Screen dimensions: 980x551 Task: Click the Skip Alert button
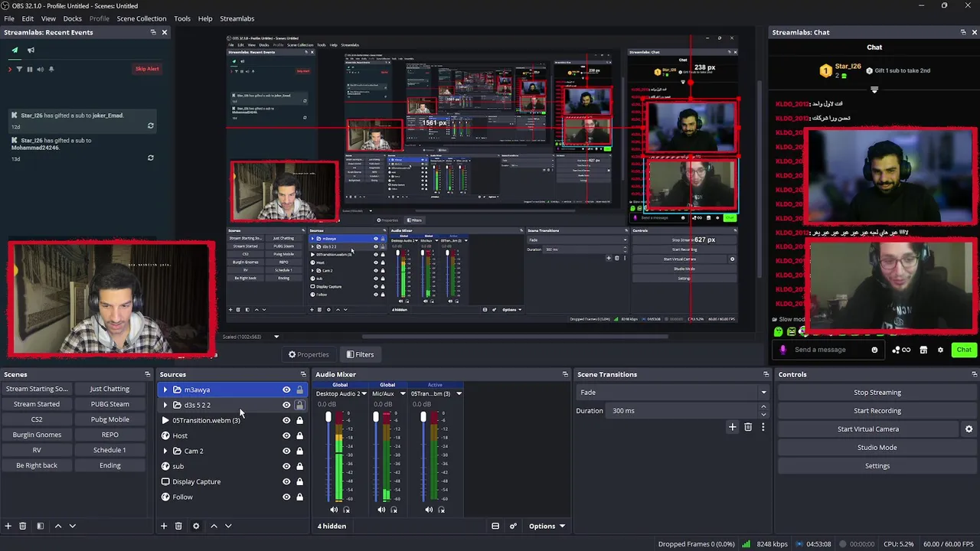pyautogui.click(x=147, y=69)
